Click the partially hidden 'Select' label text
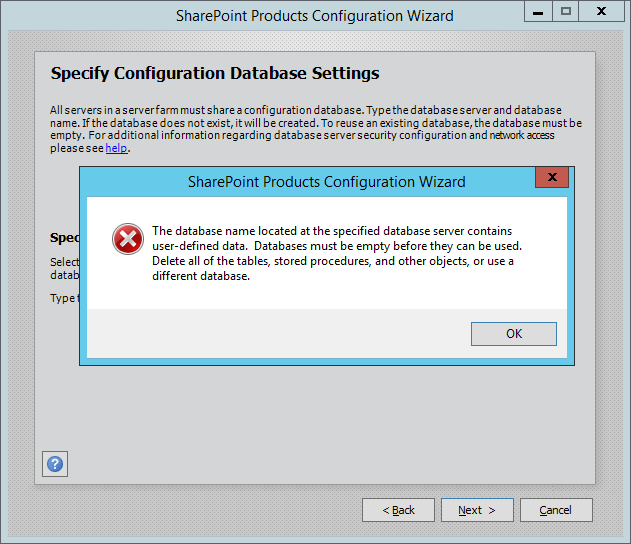The width and height of the screenshot is (631, 544). pos(64,262)
